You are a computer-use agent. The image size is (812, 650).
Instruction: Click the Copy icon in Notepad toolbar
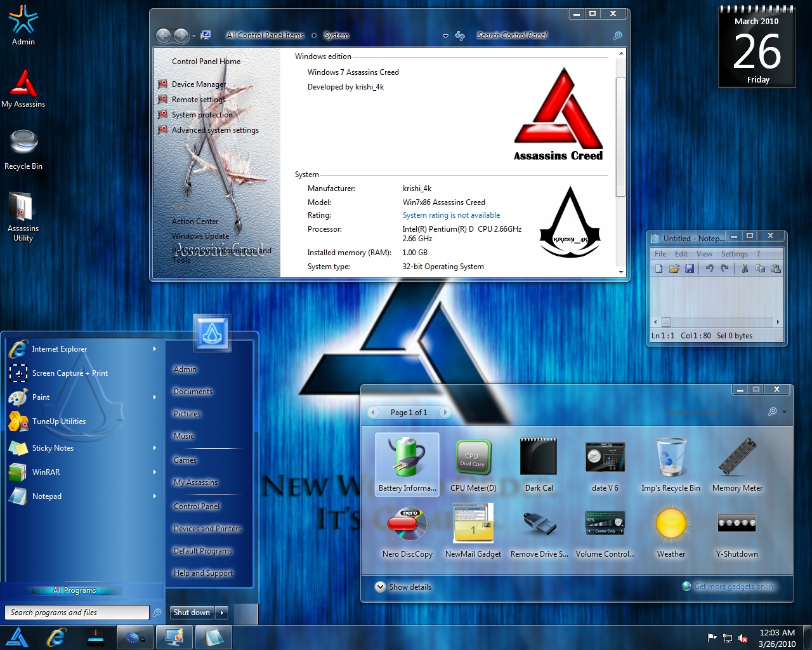click(x=760, y=269)
